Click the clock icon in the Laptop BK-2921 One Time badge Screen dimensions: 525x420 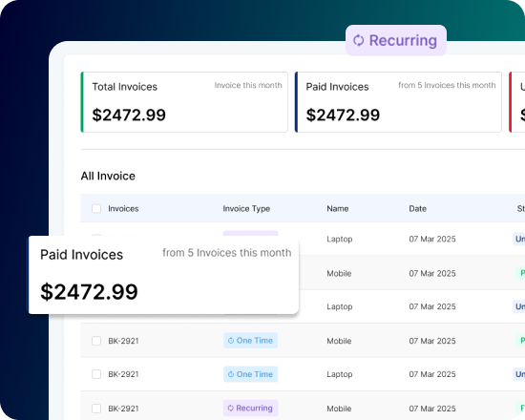tap(231, 374)
